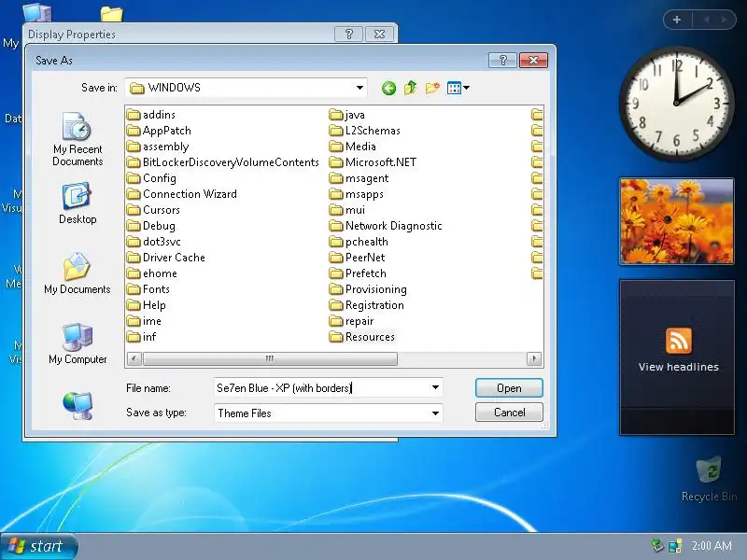Click the addins folder icon
The width and height of the screenshot is (747, 560).
click(x=134, y=115)
